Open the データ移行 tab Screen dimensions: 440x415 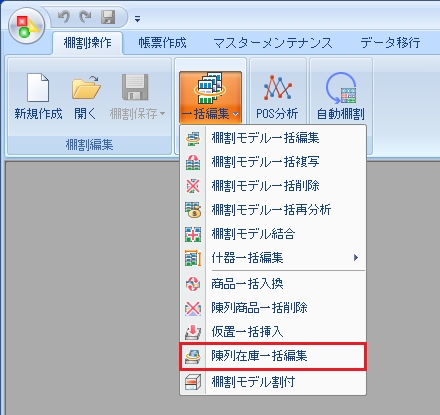(390, 43)
